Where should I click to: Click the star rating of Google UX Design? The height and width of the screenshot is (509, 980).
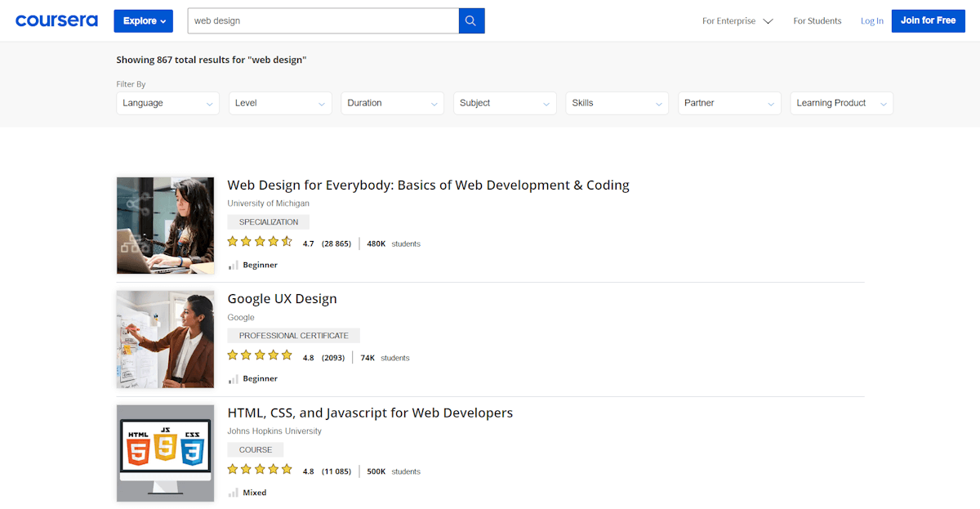coord(260,355)
